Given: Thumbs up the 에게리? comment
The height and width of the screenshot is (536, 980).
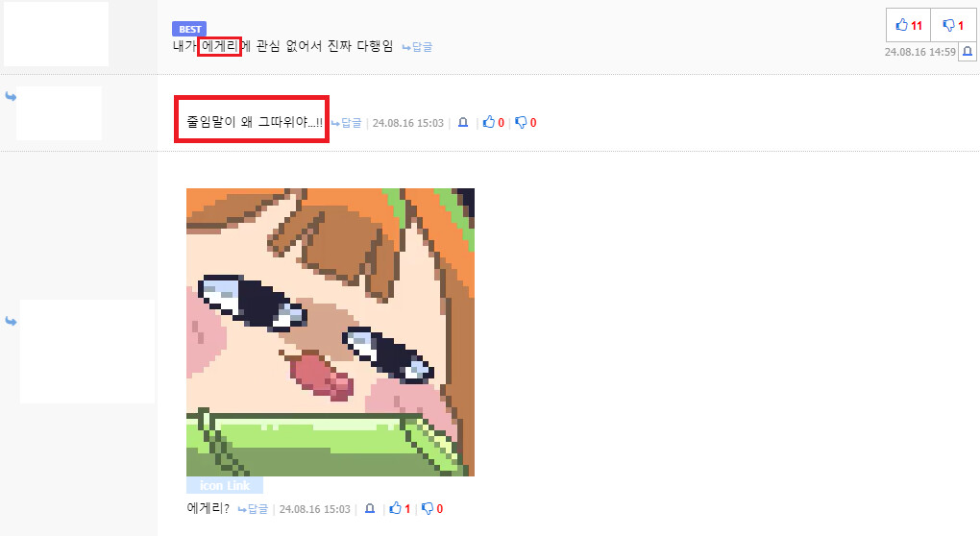Looking at the screenshot, I should tap(400, 508).
